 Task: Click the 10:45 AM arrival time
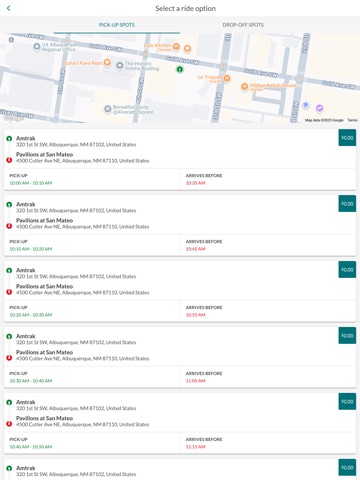195,249
